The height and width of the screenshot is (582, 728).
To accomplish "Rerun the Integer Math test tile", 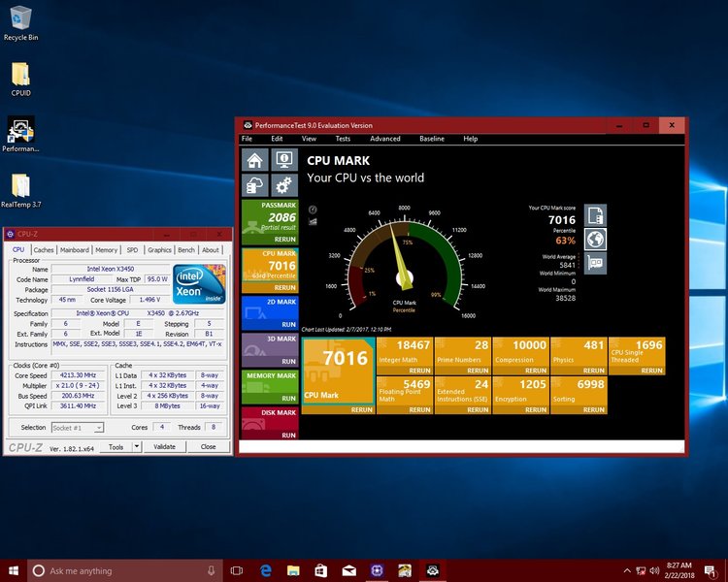I will click(x=419, y=371).
